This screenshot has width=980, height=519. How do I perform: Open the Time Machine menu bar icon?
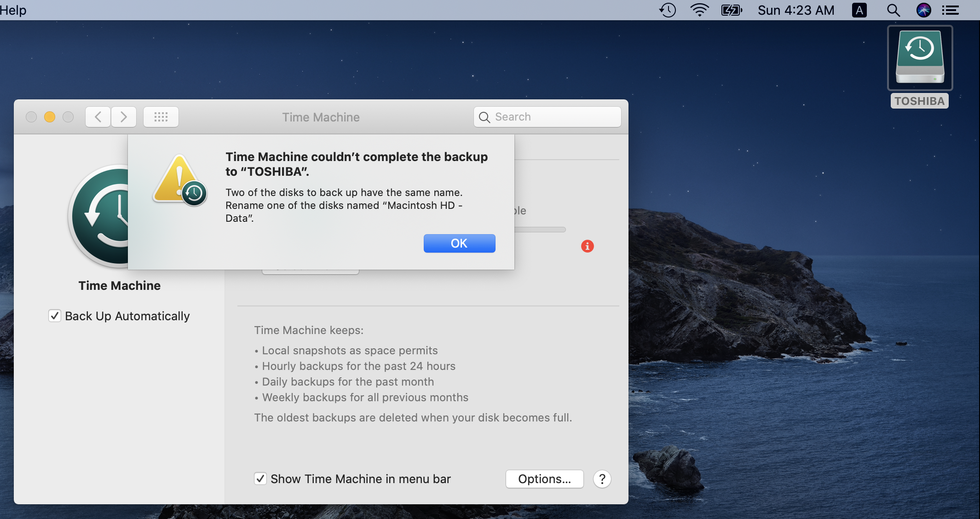(x=667, y=10)
